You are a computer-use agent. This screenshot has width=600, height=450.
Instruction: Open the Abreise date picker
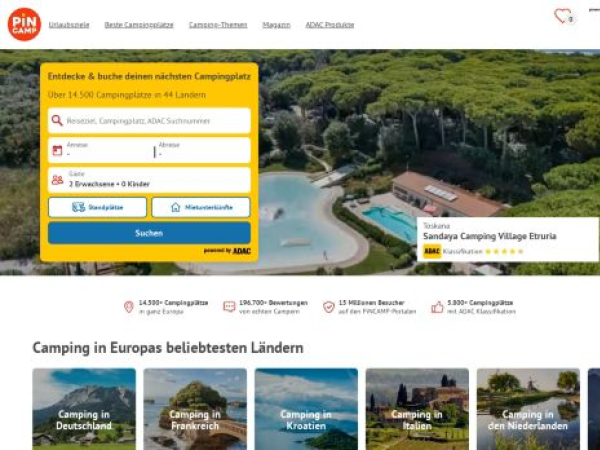pyautogui.click(x=203, y=150)
